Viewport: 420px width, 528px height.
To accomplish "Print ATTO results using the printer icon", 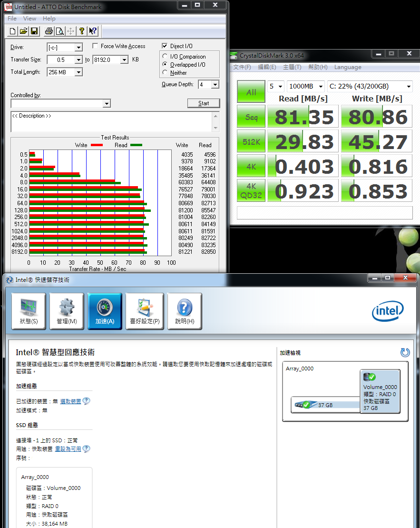I will click(49, 31).
